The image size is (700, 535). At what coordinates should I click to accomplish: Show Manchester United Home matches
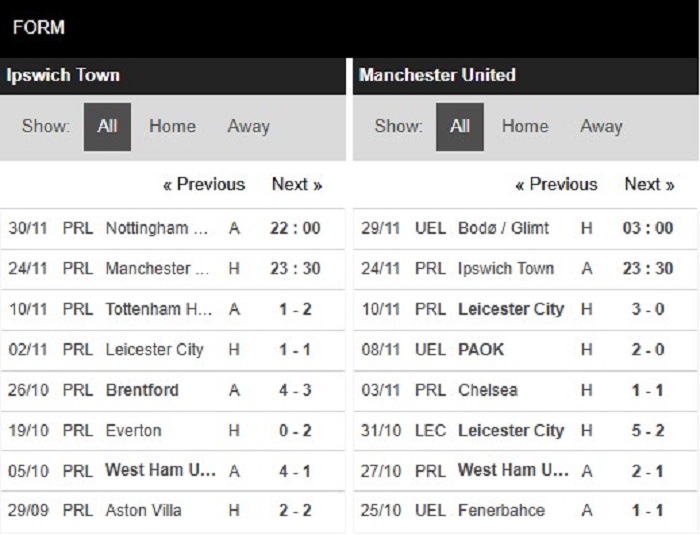click(525, 126)
